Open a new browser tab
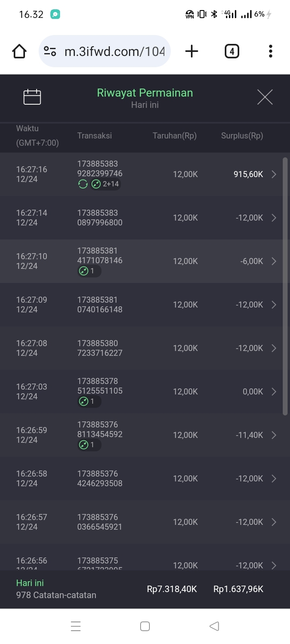 click(x=192, y=51)
